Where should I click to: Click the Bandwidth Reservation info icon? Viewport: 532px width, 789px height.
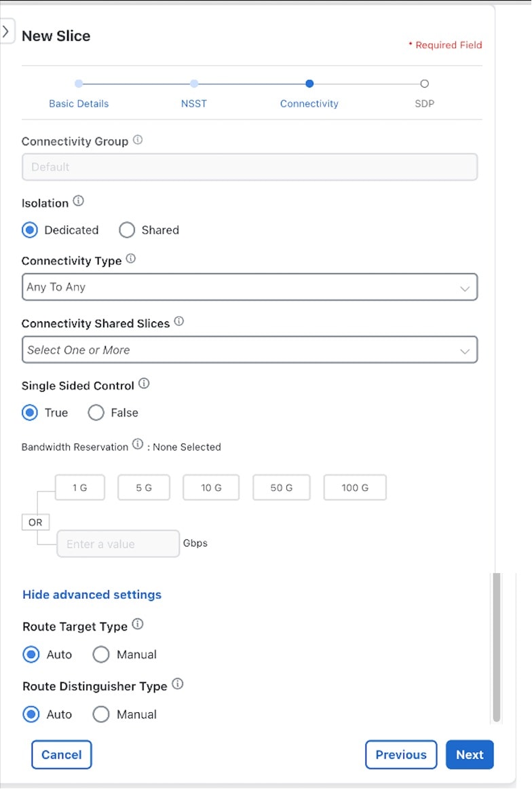pos(136,443)
